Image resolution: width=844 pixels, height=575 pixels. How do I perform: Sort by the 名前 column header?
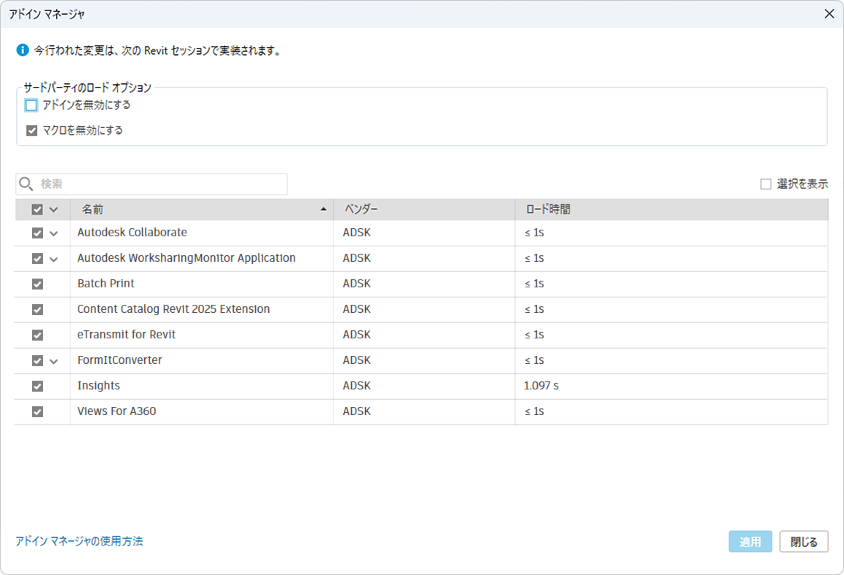[202, 209]
